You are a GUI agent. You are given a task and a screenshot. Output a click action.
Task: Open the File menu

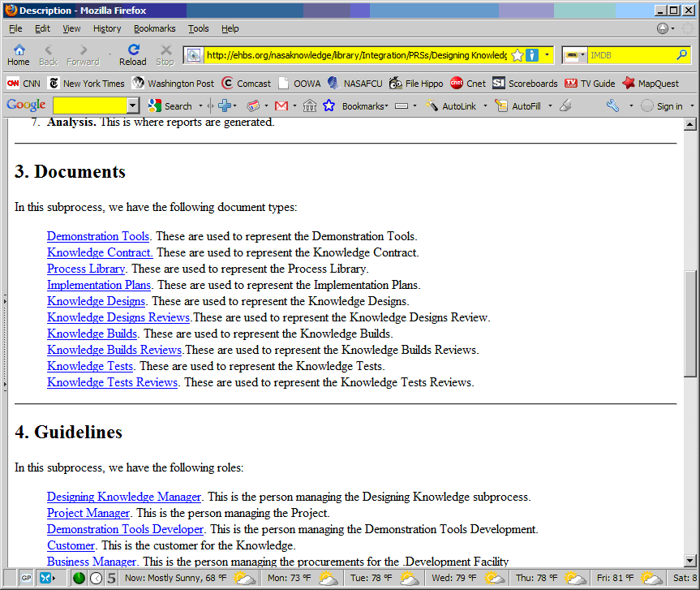[x=15, y=28]
